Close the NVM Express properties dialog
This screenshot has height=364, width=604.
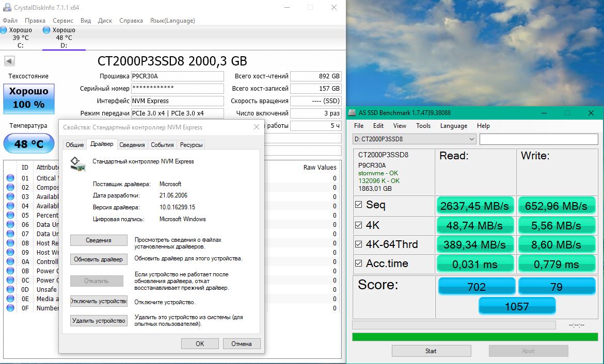257,127
